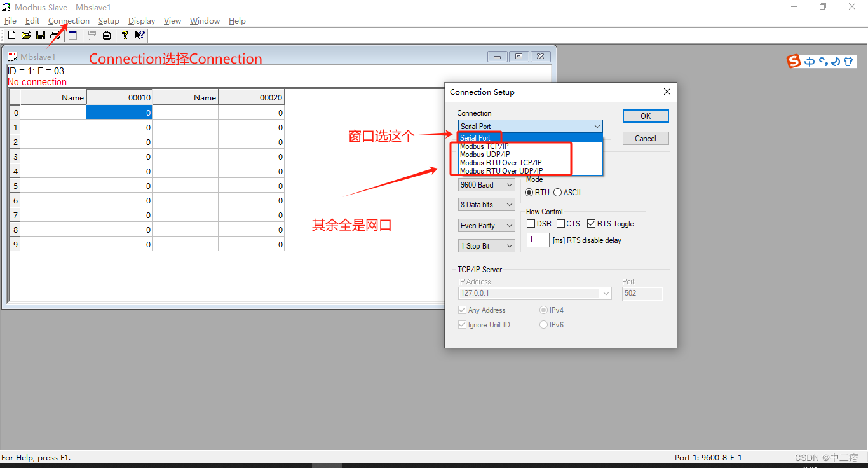This screenshot has height=468, width=868.
Task: Click the Mbslave1 document icon in child title bar
Action: coord(12,57)
